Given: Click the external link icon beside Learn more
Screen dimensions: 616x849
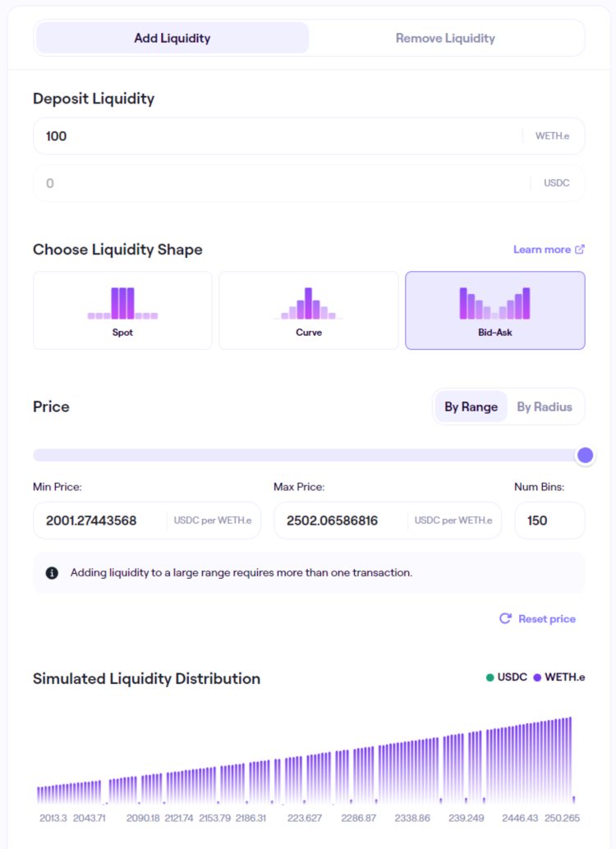Looking at the screenshot, I should tap(578, 249).
